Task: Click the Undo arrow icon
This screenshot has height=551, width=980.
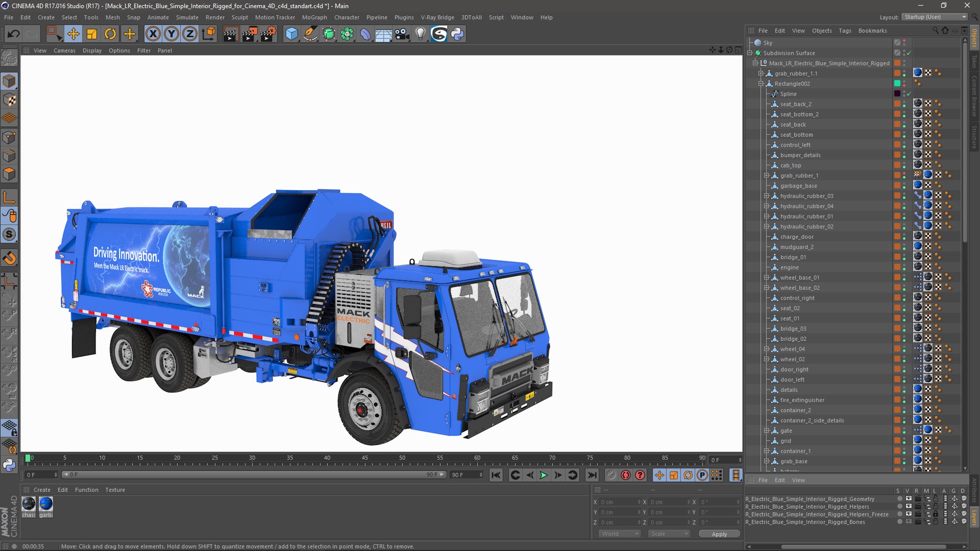Action: pos(14,34)
